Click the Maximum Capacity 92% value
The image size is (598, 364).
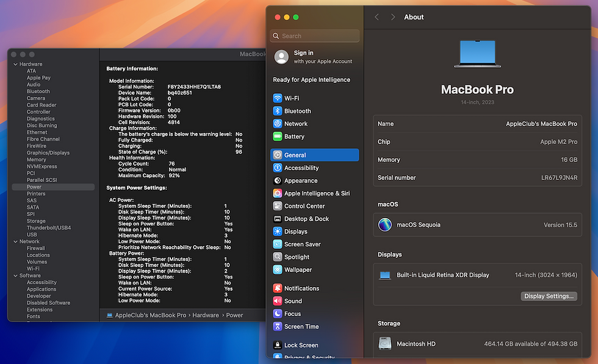(x=174, y=176)
